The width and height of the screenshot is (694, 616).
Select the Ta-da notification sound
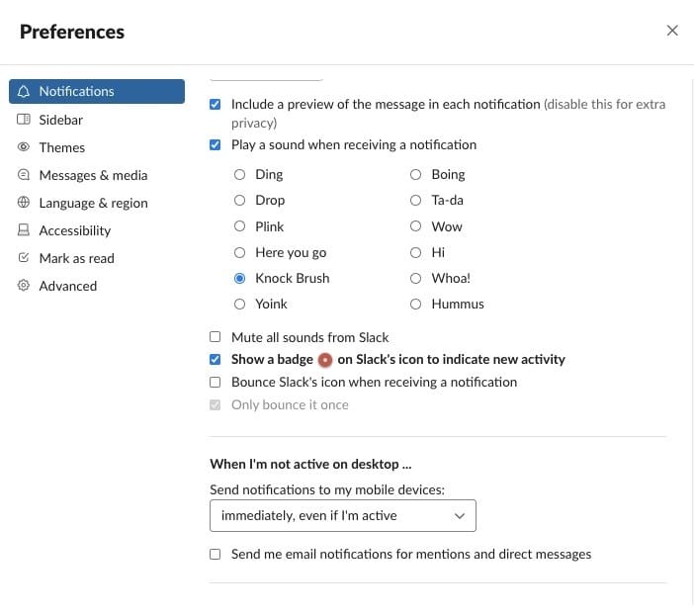pos(415,200)
